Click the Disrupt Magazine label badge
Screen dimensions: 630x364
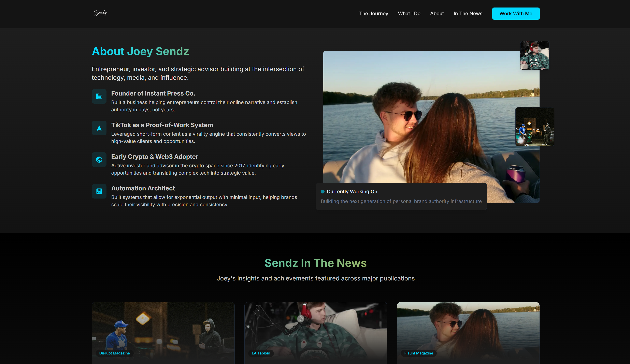coord(115,353)
